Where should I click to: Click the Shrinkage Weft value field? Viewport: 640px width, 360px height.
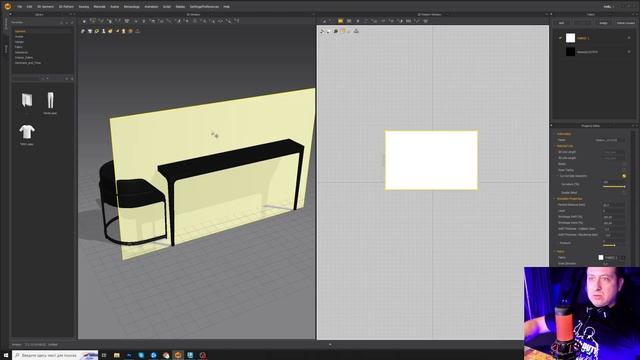613,217
